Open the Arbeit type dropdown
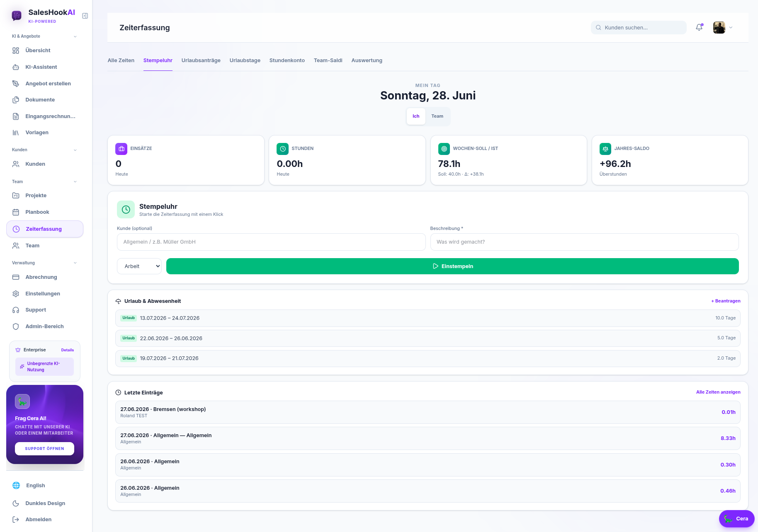This screenshot has height=532, width=758. [139, 266]
